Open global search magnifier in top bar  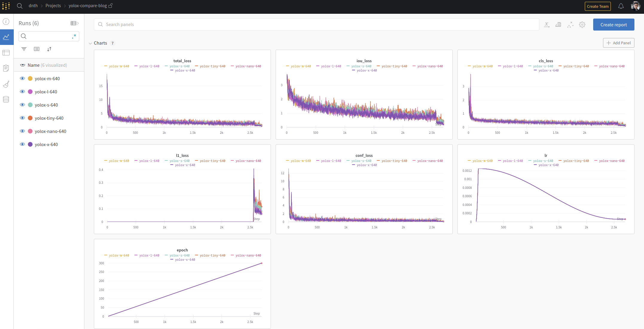20,6
